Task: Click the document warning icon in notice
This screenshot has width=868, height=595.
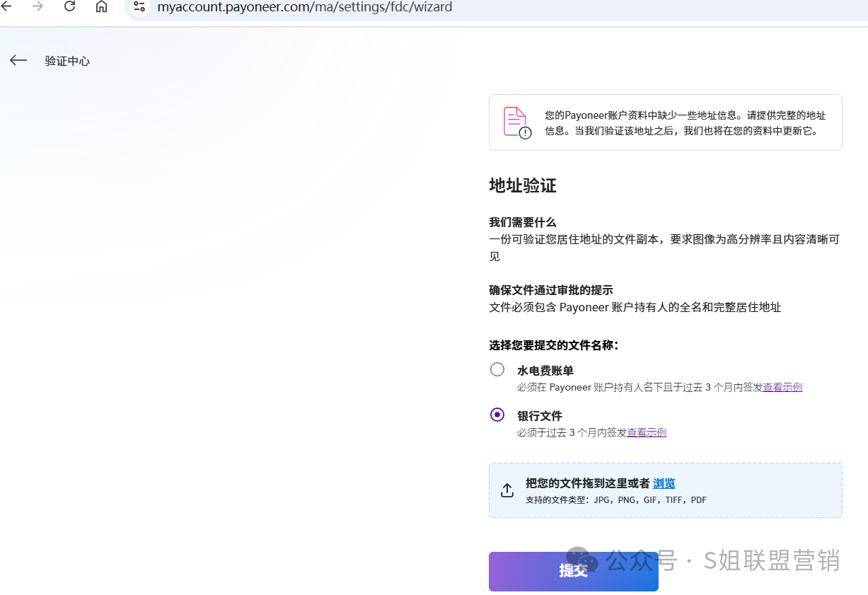Action: click(517, 122)
